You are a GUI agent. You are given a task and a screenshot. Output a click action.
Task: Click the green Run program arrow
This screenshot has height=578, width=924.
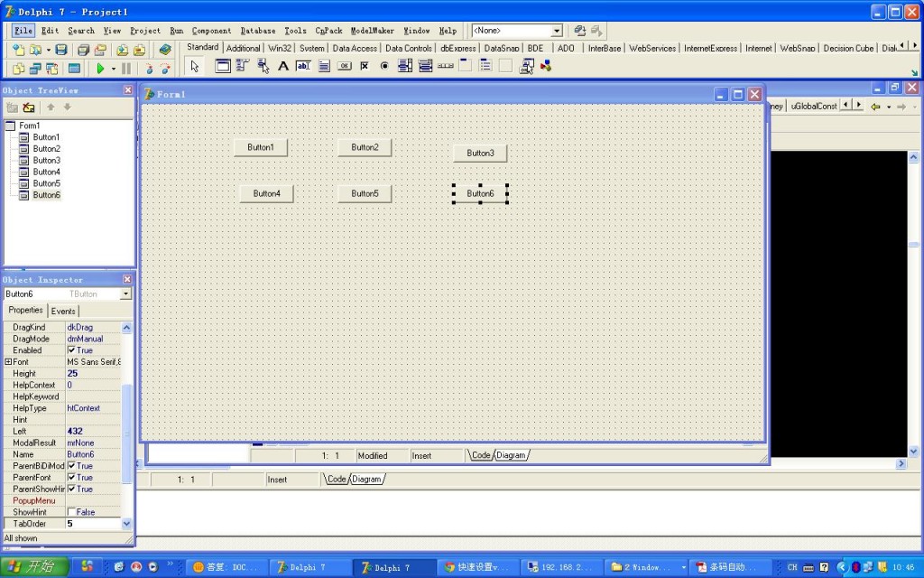[x=100, y=68]
